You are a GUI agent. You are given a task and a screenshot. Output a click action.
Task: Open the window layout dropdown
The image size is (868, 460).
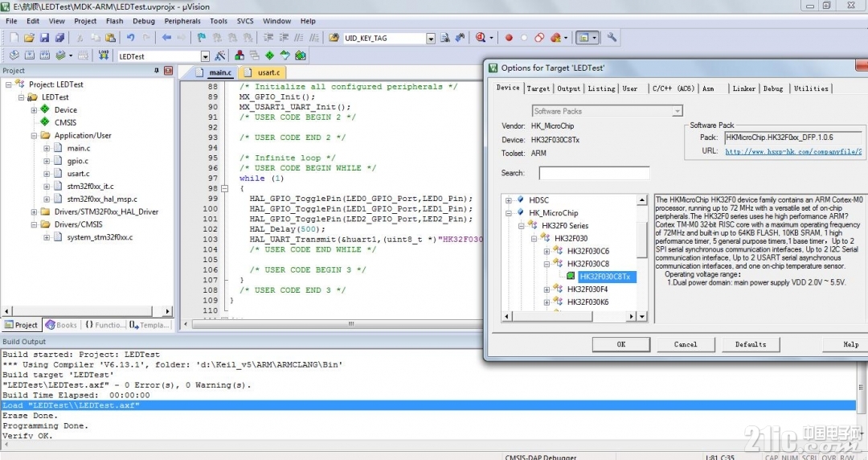[595, 38]
